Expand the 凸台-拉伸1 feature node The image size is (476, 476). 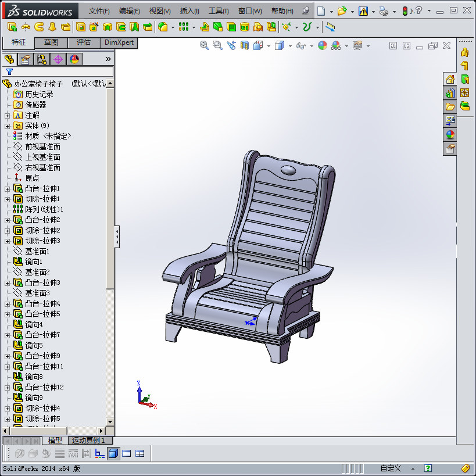[x=8, y=189]
